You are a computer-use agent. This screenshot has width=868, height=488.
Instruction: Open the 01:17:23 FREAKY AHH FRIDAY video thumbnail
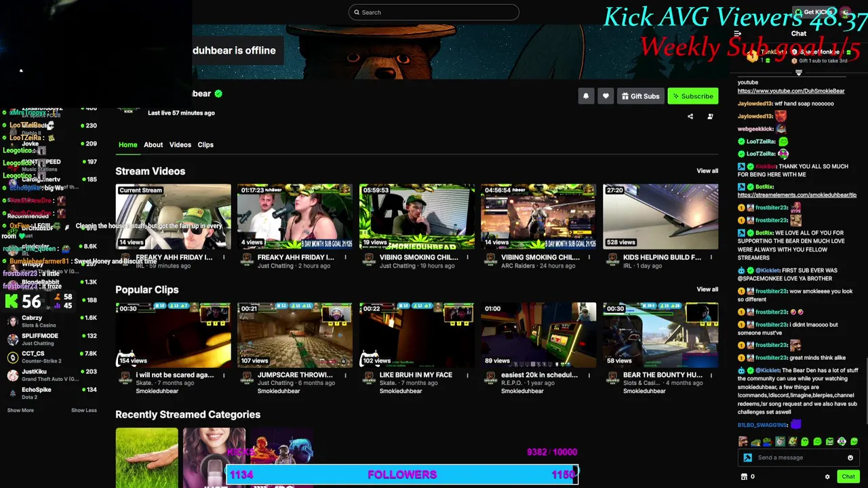click(x=295, y=216)
